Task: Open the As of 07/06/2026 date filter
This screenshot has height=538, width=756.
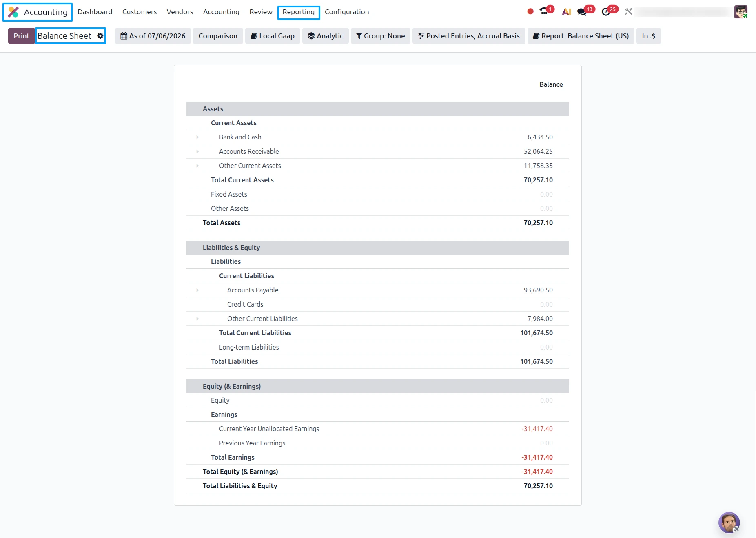Action: 153,36
